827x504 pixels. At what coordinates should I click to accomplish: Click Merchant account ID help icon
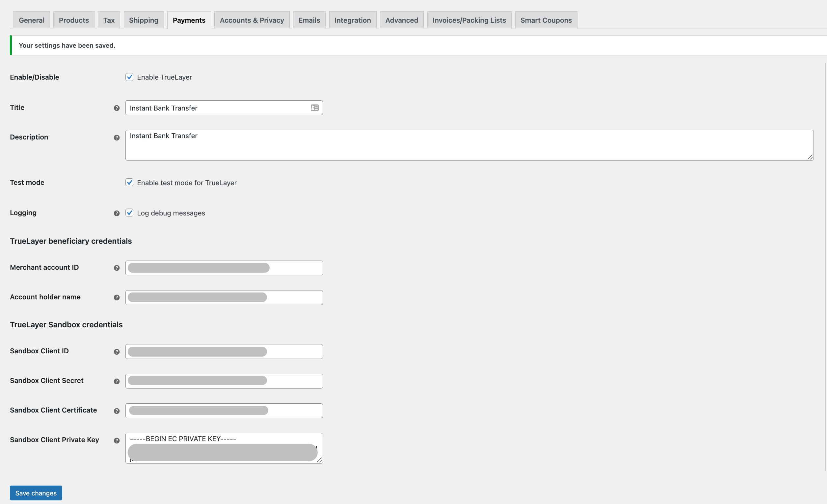pyautogui.click(x=117, y=268)
